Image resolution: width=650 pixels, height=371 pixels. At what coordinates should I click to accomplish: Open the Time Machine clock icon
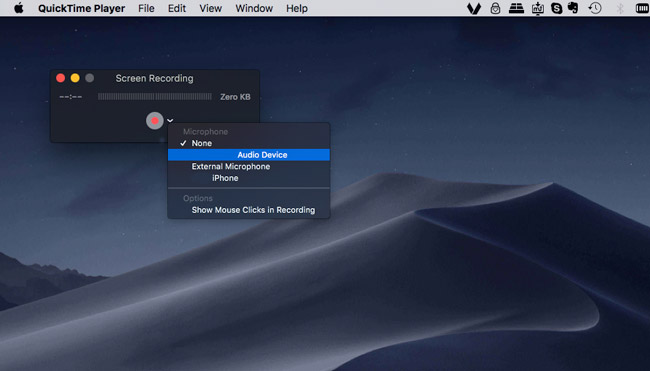tap(595, 8)
